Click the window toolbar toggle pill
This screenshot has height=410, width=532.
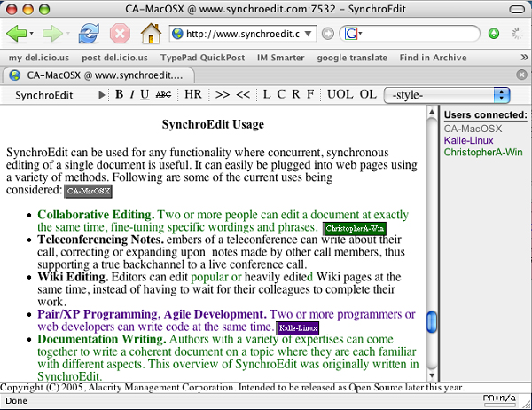(x=517, y=9)
